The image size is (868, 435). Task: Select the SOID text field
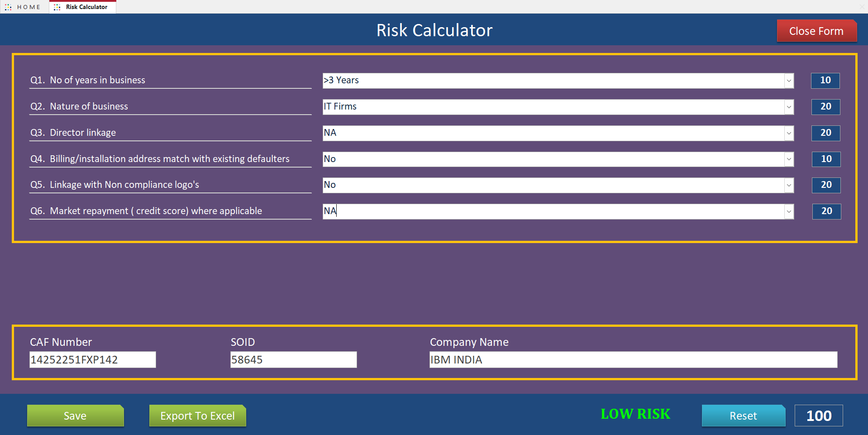pos(293,359)
